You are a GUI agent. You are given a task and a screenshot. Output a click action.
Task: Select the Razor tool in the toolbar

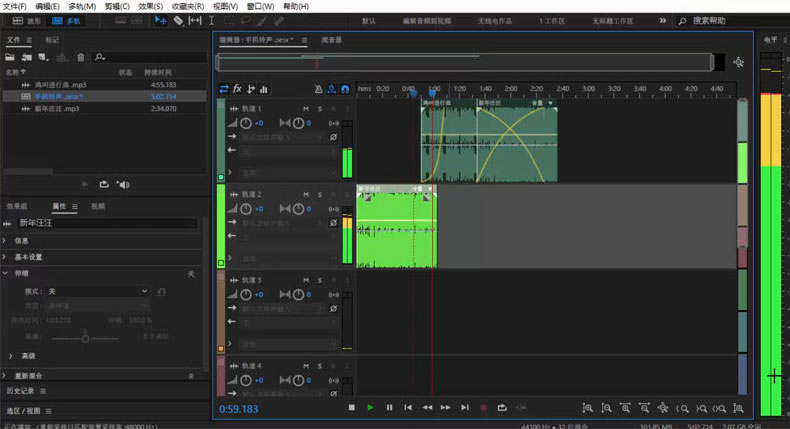(x=177, y=20)
